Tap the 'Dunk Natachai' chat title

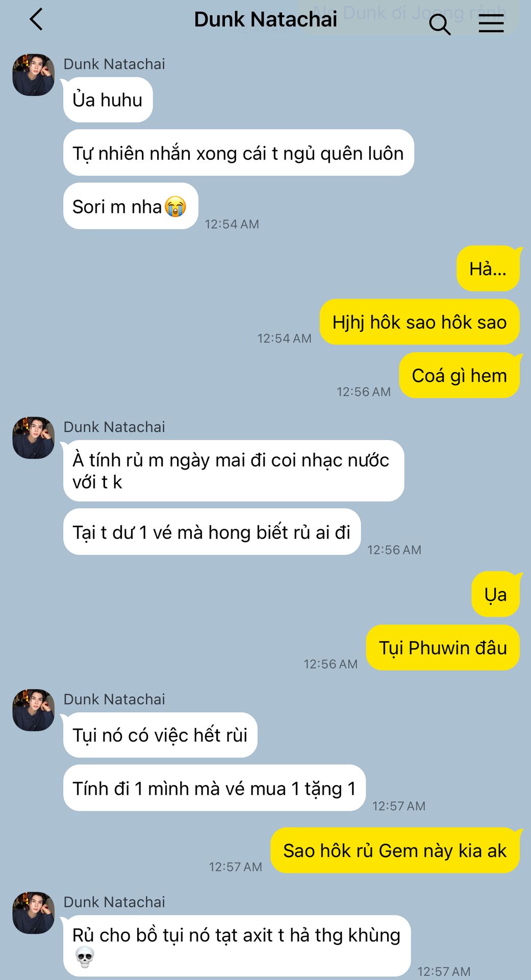[265, 19]
